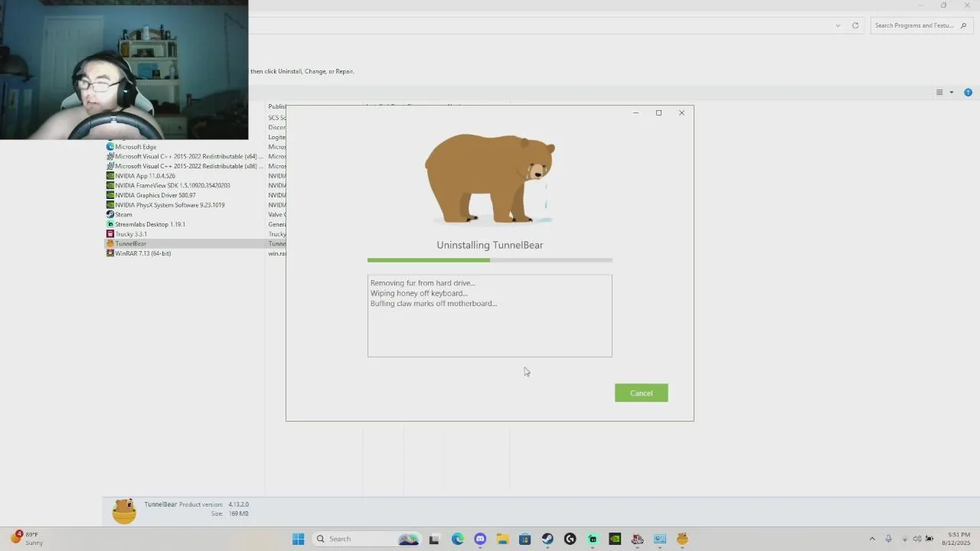This screenshot has width=980, height=551.
Task: Open the NVIDIA app from the taskbar
Action: (615, 539)
